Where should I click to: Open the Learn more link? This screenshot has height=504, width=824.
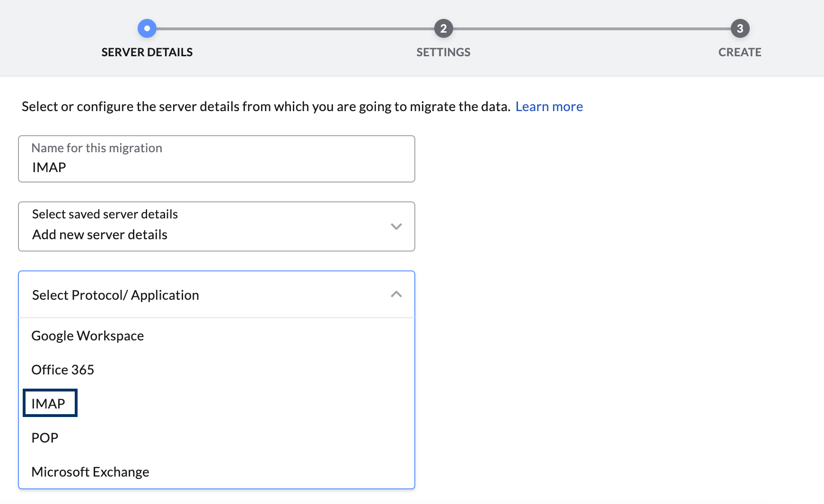pyautogui.click(x=549, y=106)
